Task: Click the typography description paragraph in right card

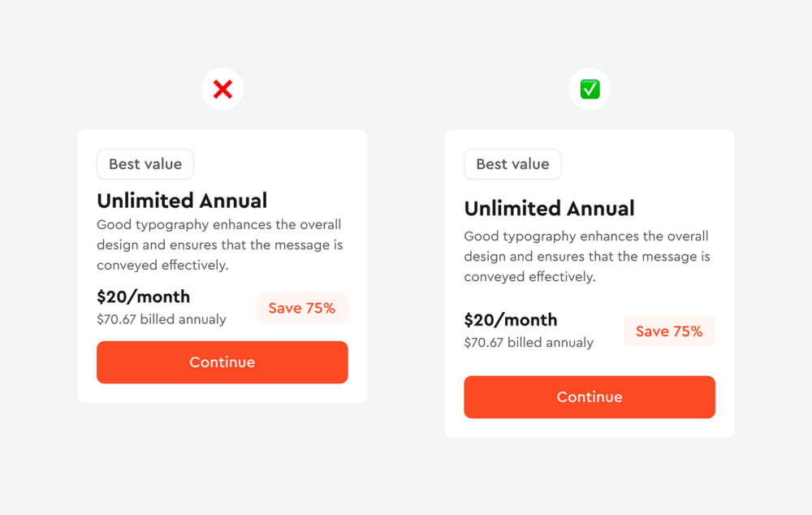Action: (x=586, y=257)
